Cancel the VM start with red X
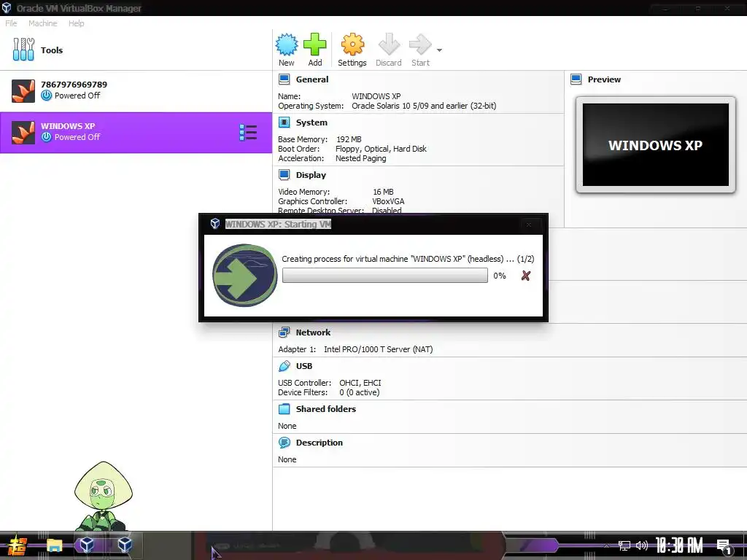The image size is (747, 560). click(525, 276)
